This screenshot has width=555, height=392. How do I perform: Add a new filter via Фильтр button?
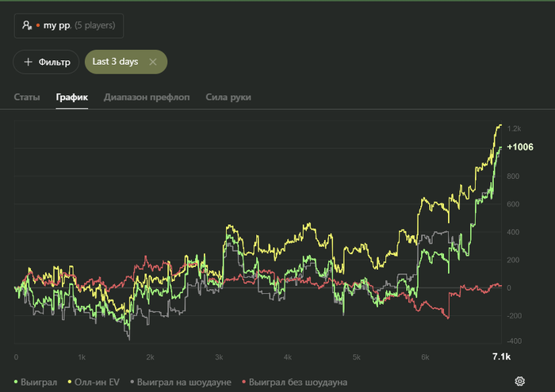(46, 62)
